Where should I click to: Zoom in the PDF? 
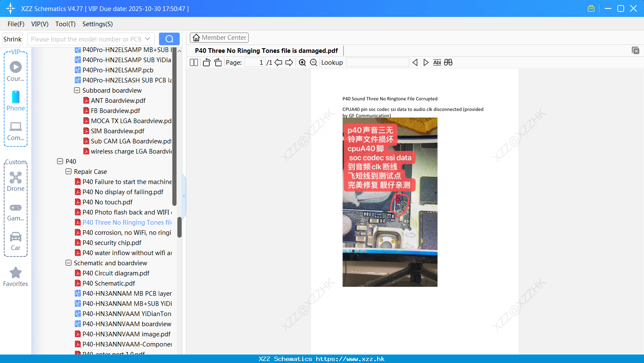click(x=302, y=63)
